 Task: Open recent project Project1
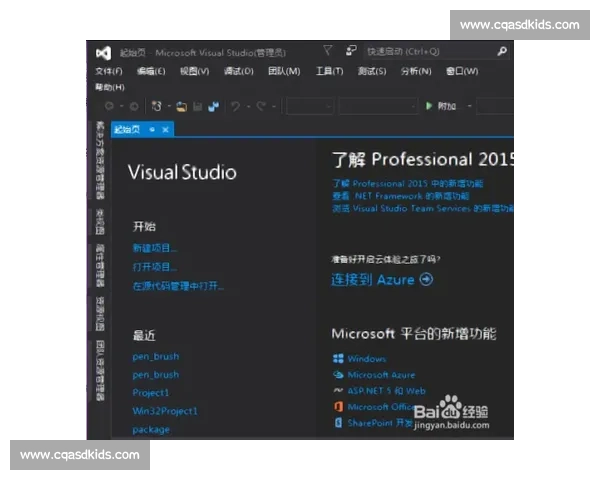(151, 393)
